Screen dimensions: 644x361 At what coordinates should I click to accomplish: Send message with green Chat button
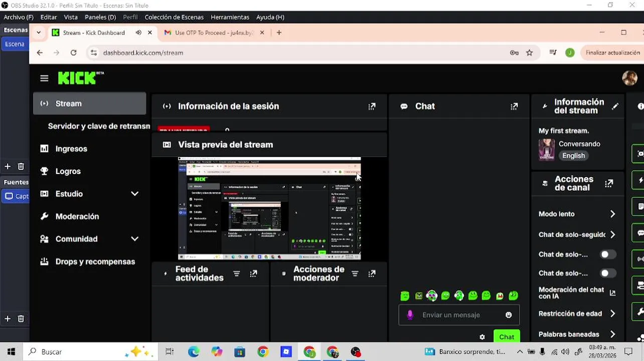click(506, 337)
